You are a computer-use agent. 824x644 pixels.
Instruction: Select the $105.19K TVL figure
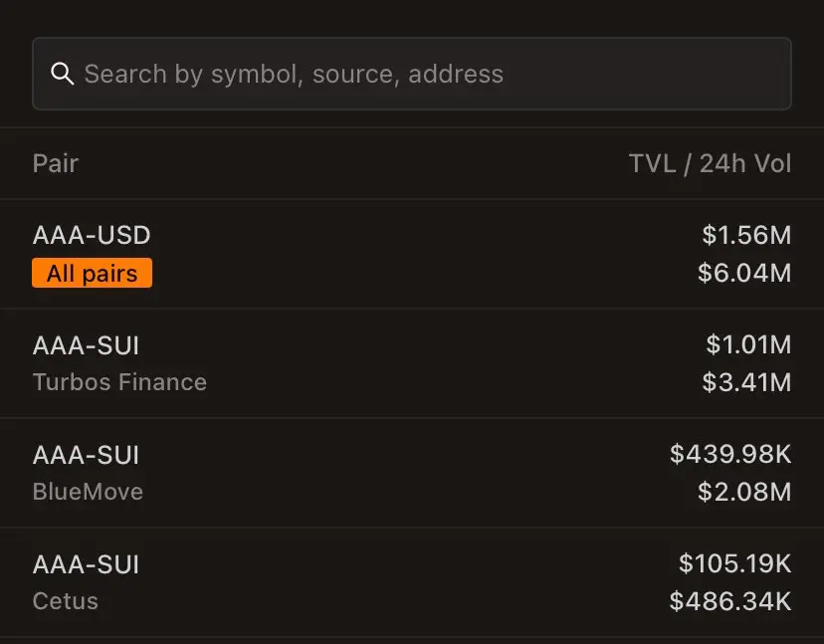732,563
